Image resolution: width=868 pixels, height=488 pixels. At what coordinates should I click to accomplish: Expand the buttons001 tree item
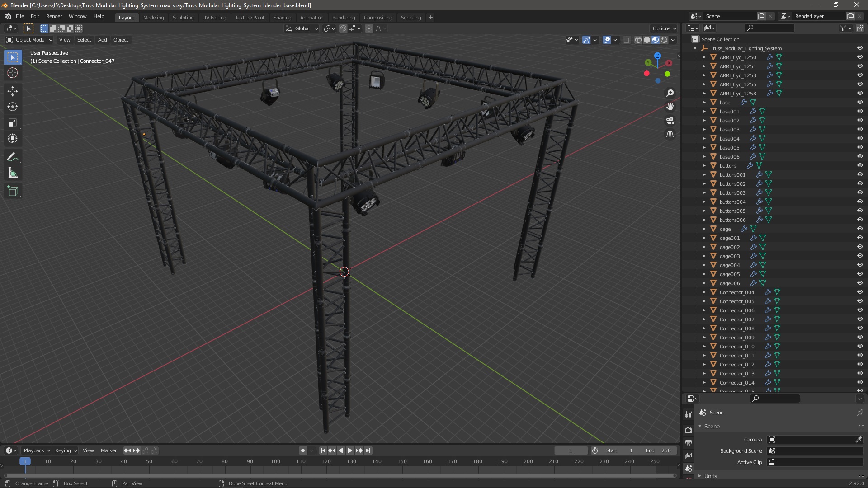click(704, 175)
